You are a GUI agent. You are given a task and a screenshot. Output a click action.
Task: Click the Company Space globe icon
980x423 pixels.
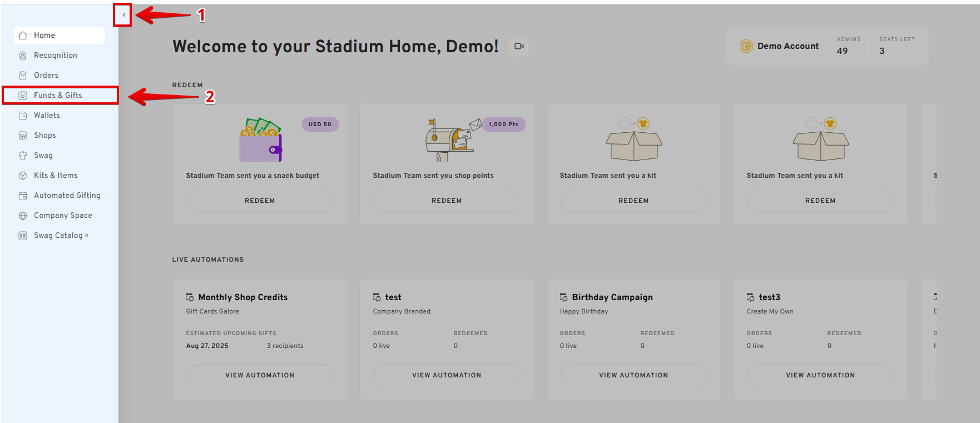click(x=23, y=216)
